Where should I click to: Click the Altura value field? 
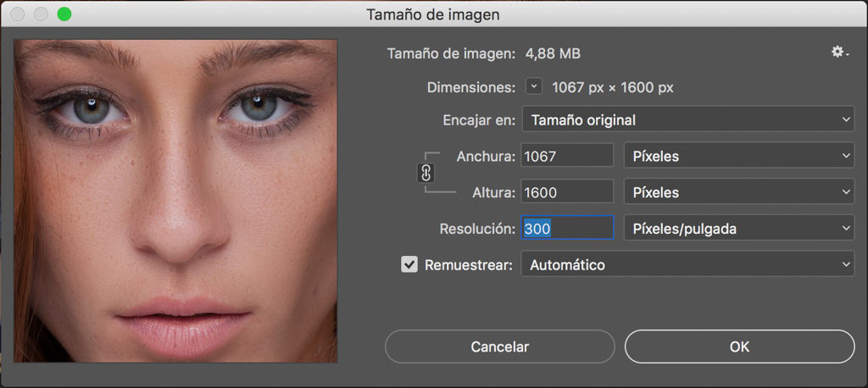click(x=567, y=192)
